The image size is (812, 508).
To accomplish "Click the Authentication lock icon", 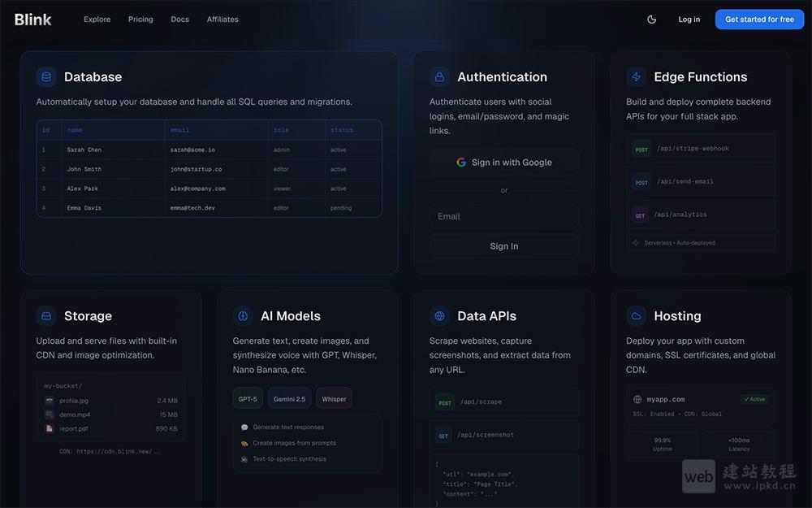I will tap(439, 77).
